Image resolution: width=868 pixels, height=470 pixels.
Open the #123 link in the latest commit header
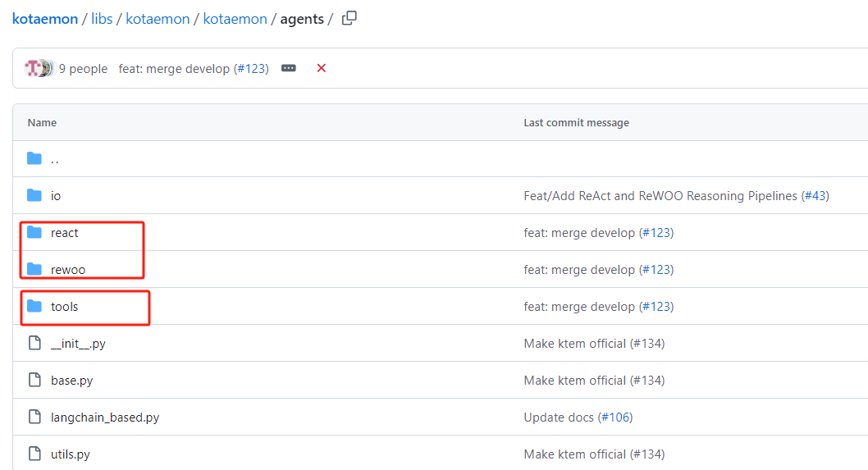(252, 69)
